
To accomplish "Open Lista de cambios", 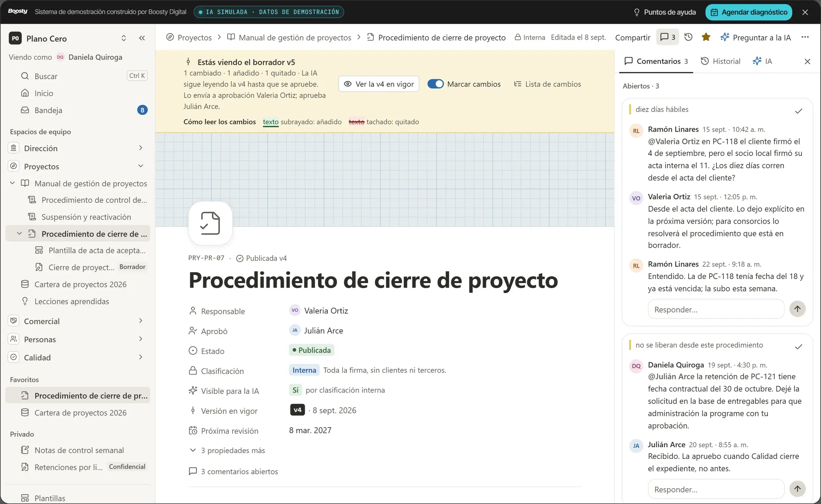I will 547,84.
